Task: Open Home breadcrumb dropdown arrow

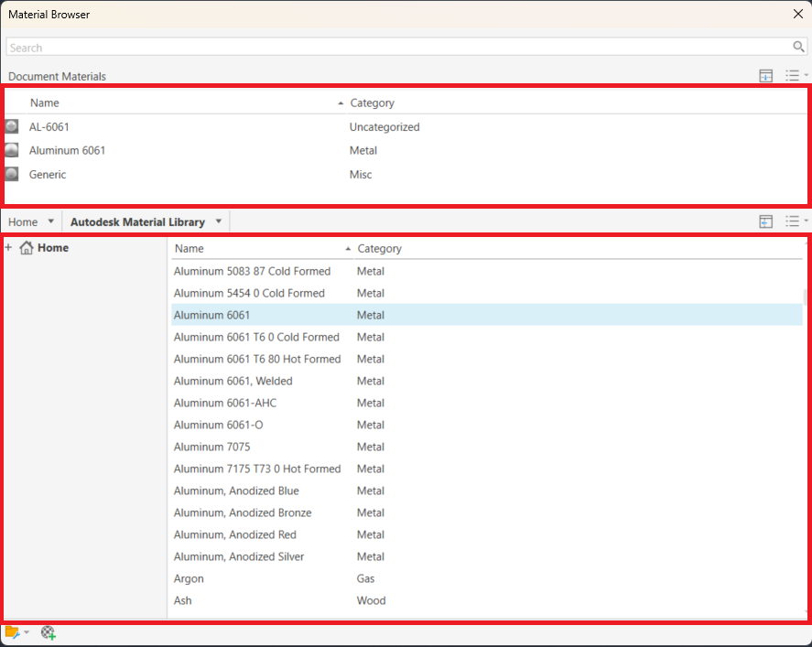Action: click(50, 221)
